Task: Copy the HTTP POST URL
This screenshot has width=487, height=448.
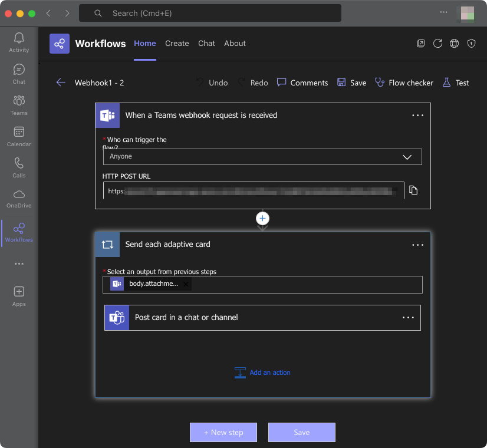Action: [413, 190]
